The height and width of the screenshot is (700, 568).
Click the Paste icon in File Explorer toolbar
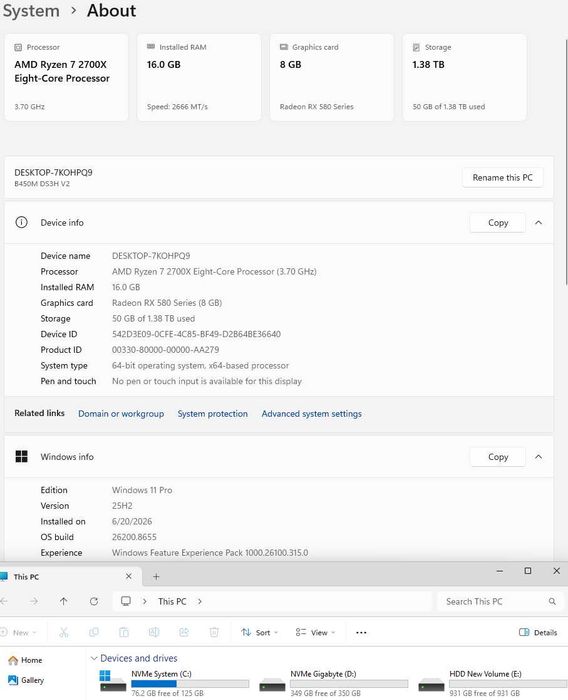coord(124,632)
